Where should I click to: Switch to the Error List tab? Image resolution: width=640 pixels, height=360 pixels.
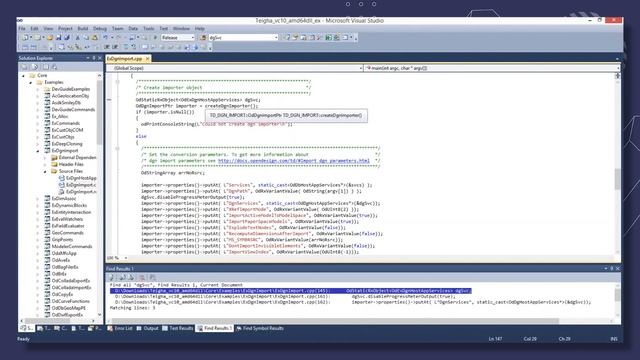point(120,328)
